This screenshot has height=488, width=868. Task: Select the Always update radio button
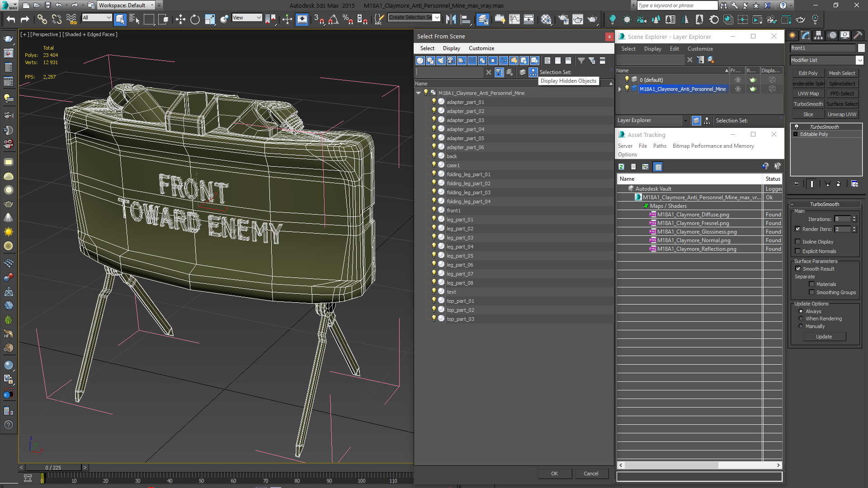(801, 311)
